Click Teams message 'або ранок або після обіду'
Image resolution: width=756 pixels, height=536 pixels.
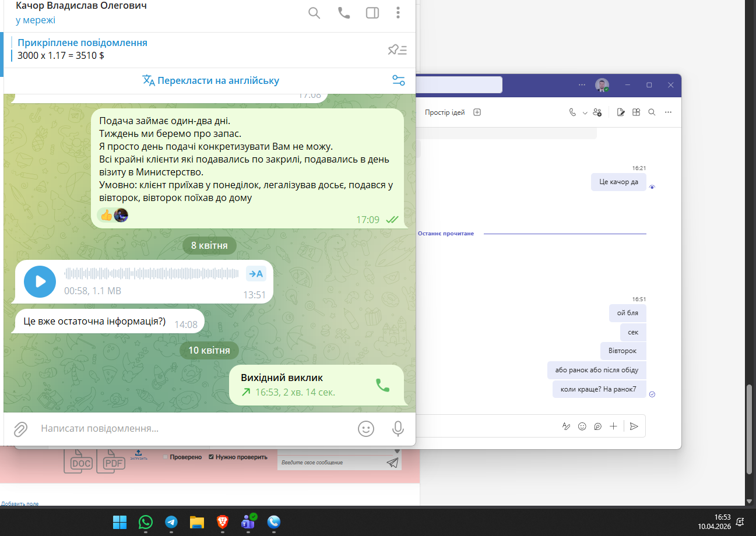click(x=597, y=371)
